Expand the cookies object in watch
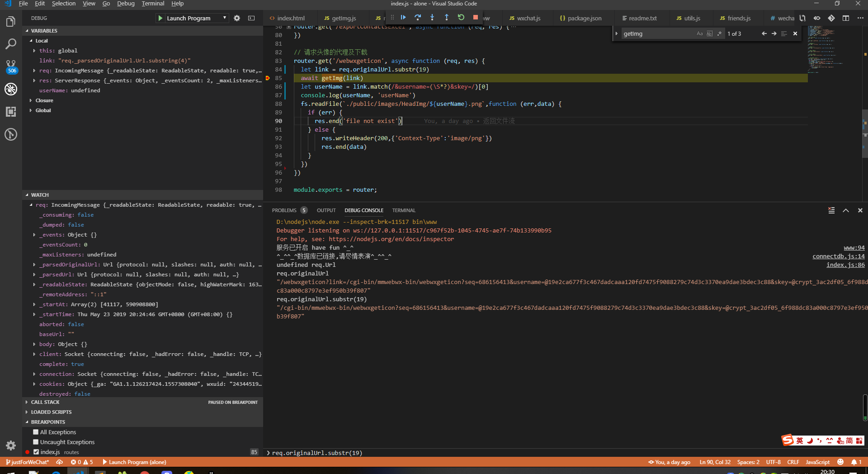Viewport: 868px width, 474px height. 34,384
